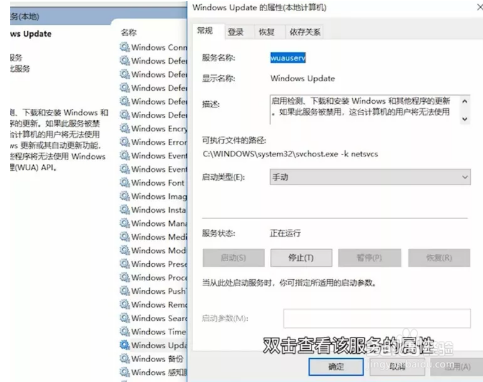The height and width of the screenshot is (382, 483).
Task: Click the Windows Font service icon
Action: pos(125,183)
